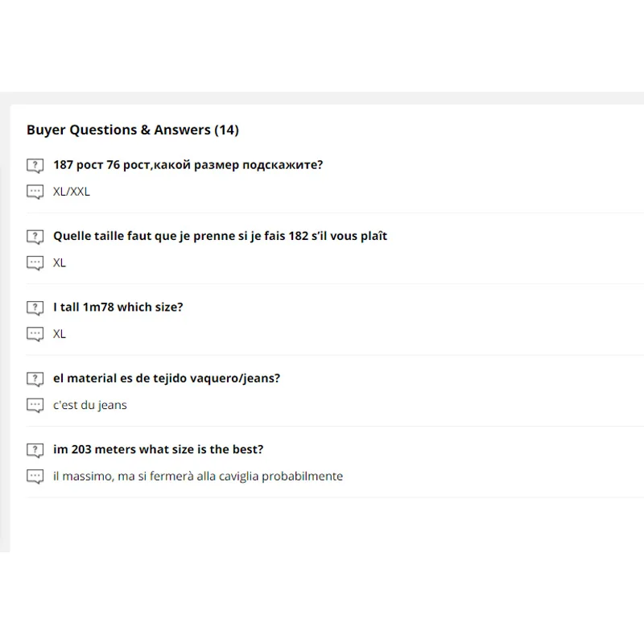Click answer icon next to "c'est du jeans"
This screenshot has width=644, height=644.
[x=35, y=406]
